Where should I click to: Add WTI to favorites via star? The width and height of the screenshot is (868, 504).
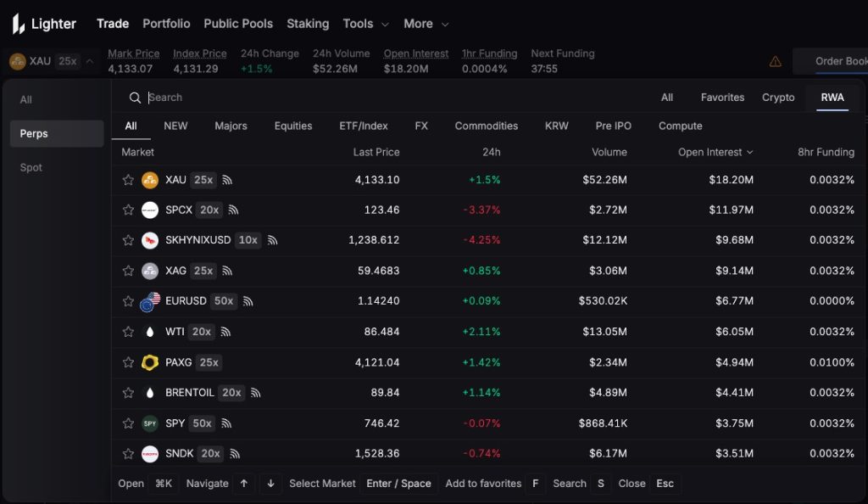click(128, 332)
